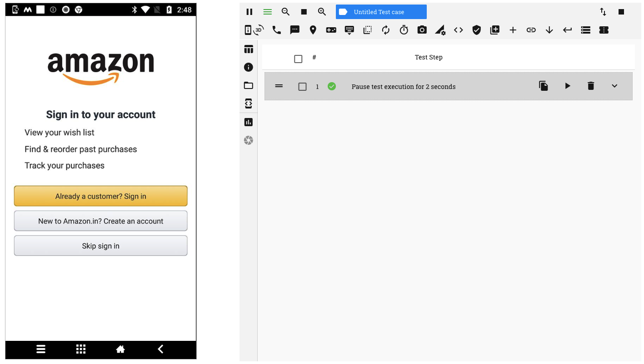The width and height of the screenshot is (644, 364).
Task: Tap the phone's back navigation arrow
Action: [x=160, y=349]
